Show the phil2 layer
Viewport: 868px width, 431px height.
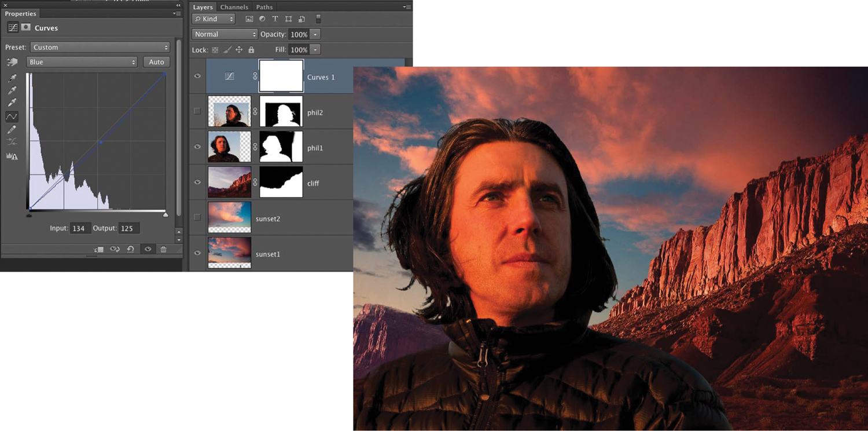pyautogui.click(x=197, y=111)
